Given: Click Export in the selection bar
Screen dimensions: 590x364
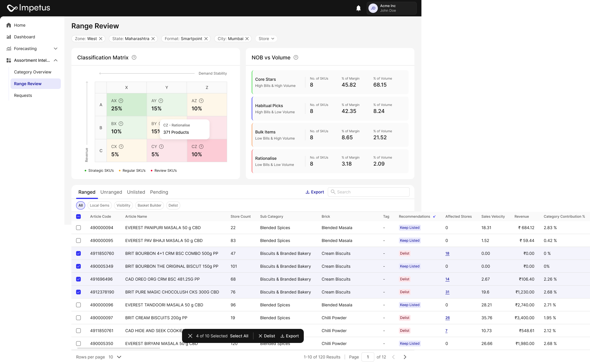Looking at the screenshot, I should pyautogui.click(x=290, y=336).
